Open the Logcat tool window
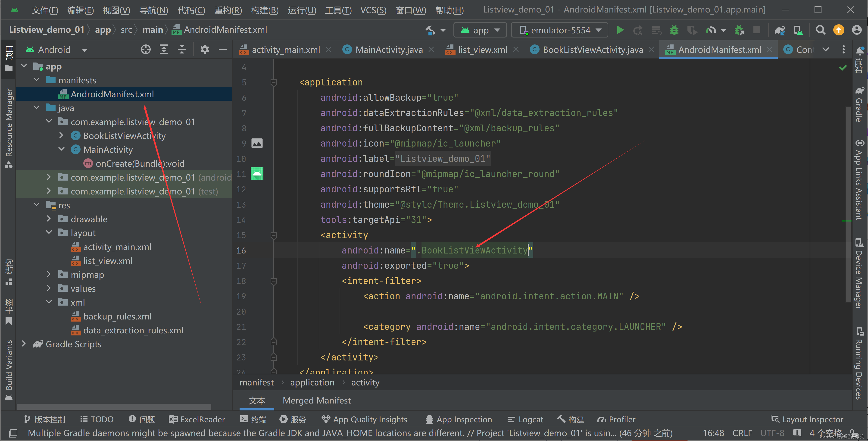The width and height of the screenshot is (868, 441). [525, 419]
